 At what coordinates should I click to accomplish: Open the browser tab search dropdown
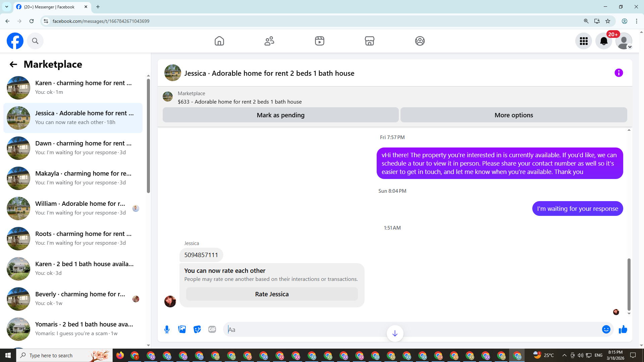click(x=7, y=7)
